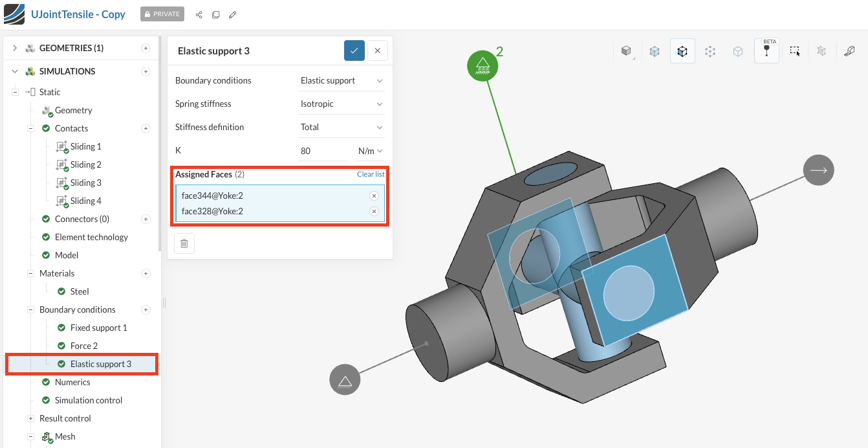Clear list of assigned faces
The height and width of the screenshot is (448, 868).
pyautogui.click(x=371, y=174)
